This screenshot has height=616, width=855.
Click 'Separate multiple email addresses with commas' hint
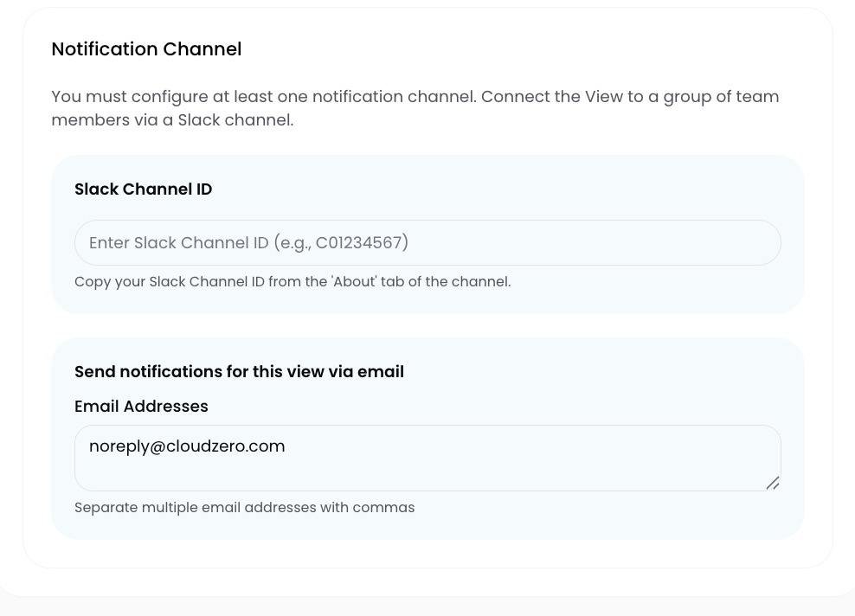pos(245,508)
